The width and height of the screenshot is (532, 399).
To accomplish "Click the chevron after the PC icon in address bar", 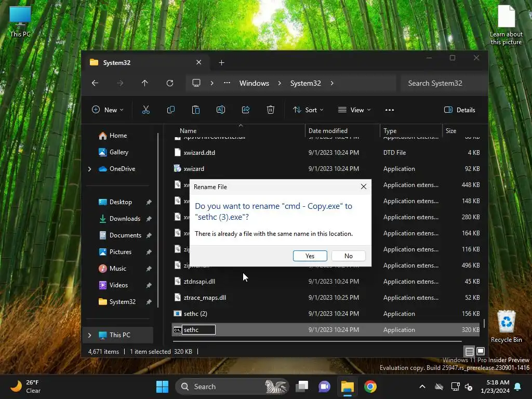I will 212,83.
